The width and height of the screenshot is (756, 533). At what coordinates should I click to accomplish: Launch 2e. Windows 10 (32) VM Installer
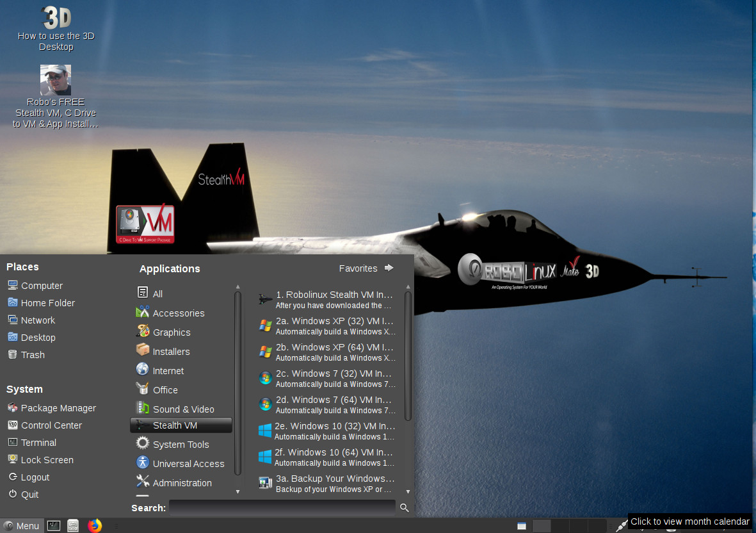pyautogui.click(x=327, y=431)
